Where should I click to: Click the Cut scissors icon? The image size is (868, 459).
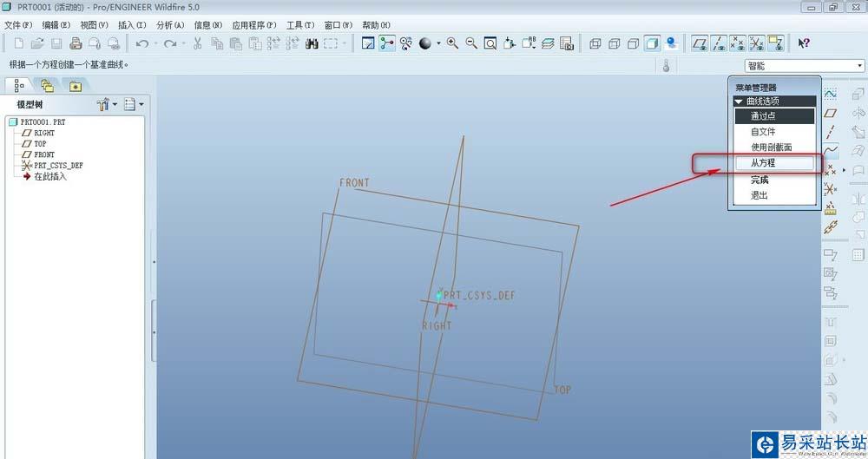point(198,43)
